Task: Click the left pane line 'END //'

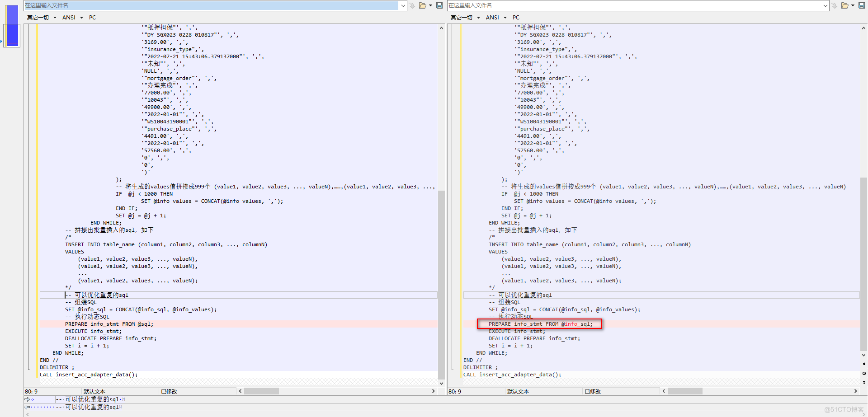Action: click(49, 360)
